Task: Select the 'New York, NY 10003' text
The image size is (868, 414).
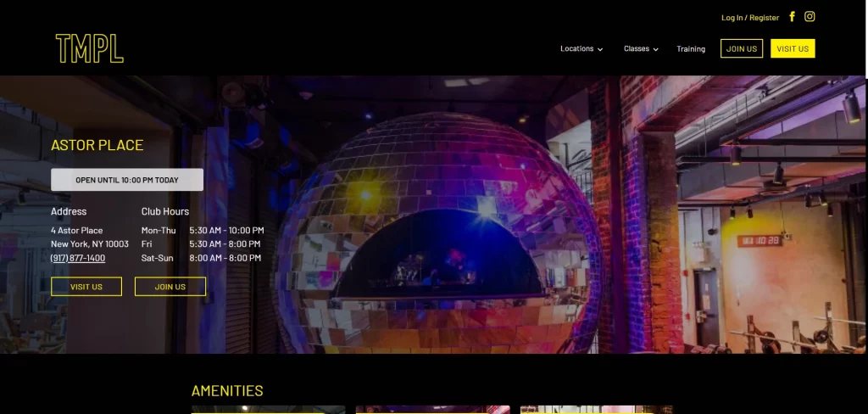Action: (x=90, y=243)
